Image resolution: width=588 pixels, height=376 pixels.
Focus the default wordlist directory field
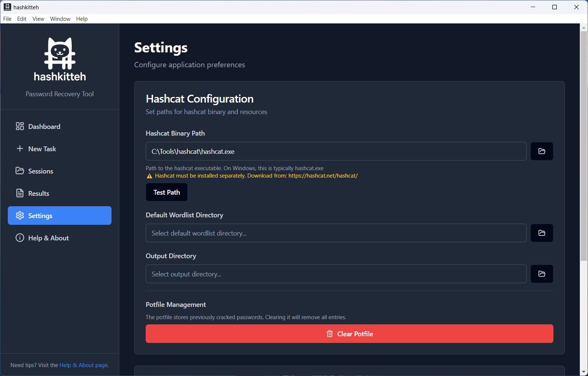coord(336,233)
